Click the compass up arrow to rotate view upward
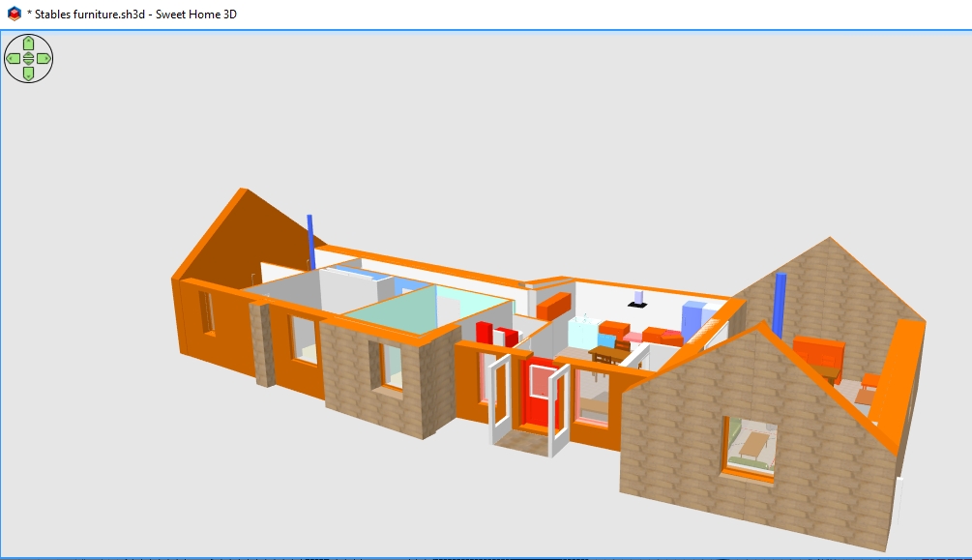The image size is (972, 560). [28, 42]
